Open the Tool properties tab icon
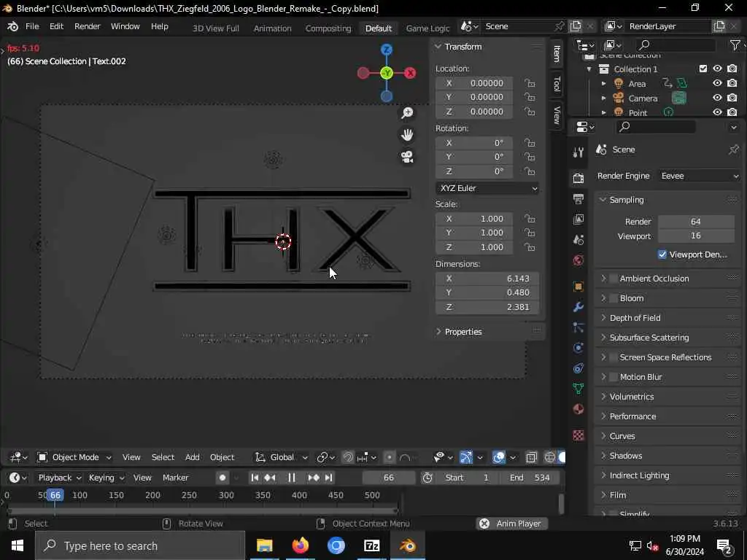This screenshot has height=560, width=747. click(x=578, y=152)
